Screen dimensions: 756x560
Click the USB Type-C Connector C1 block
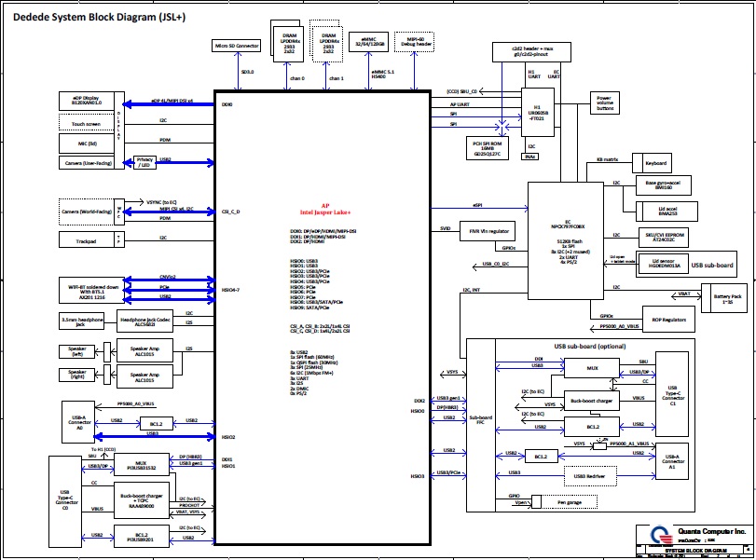[672, 394]
